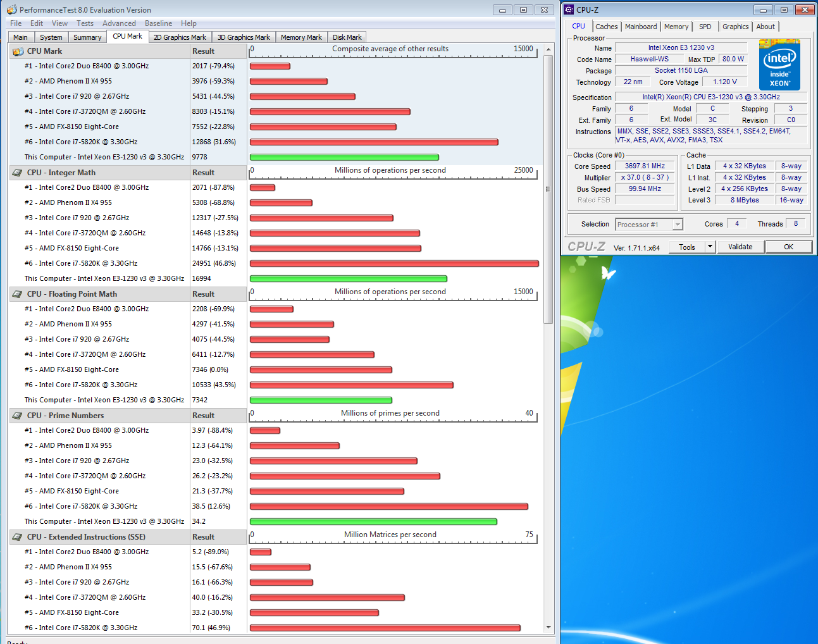
Task: Switch to the 3D Graphics Mark tab
Action: click(x=244, y=37)
